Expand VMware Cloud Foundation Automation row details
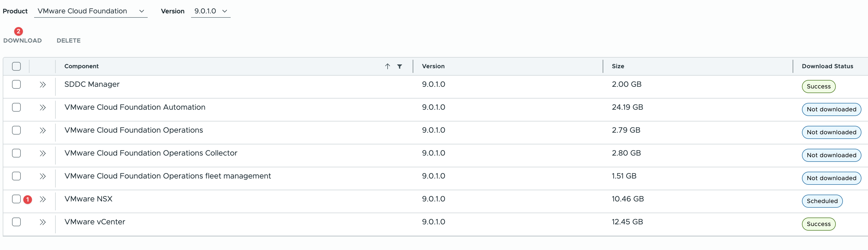The image size is (868, 250). (43, 108)
